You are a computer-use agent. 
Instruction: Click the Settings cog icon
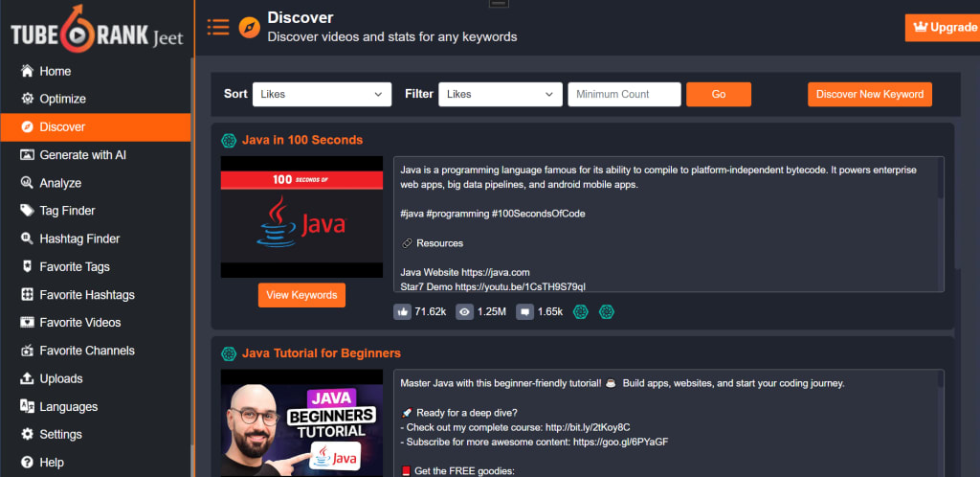coord(27,434)
